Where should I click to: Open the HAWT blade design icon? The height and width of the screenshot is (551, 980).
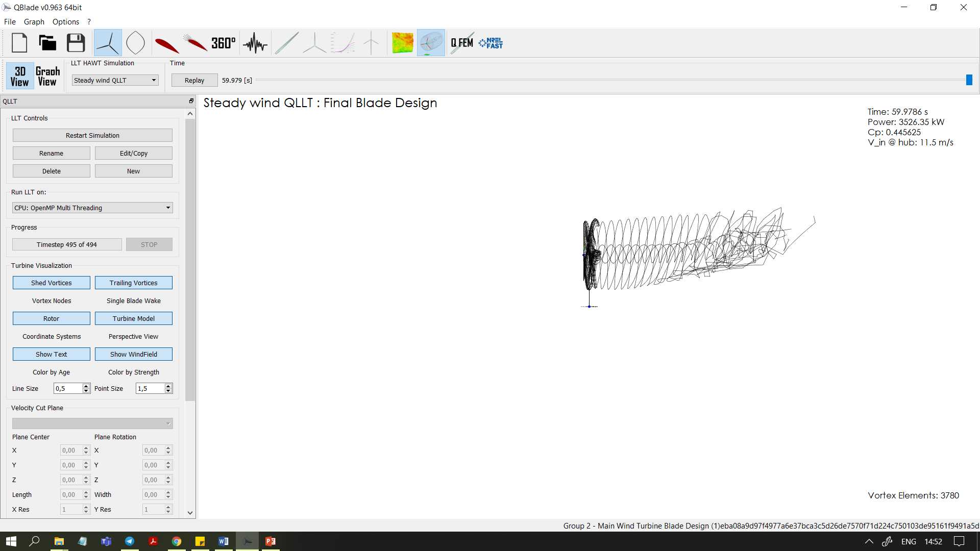[287, 43]
